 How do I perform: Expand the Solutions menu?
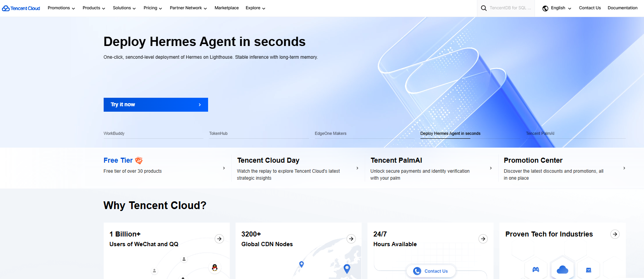click(x=124, y=8)
